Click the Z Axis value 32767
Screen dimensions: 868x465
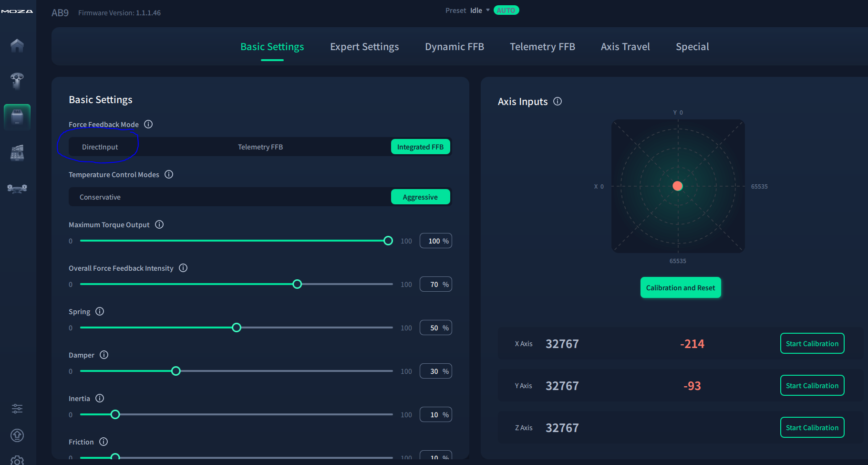562,428
